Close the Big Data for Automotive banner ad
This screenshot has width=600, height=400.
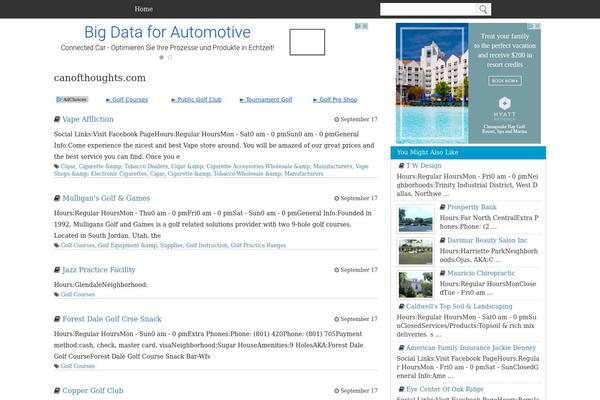[365, 26]
